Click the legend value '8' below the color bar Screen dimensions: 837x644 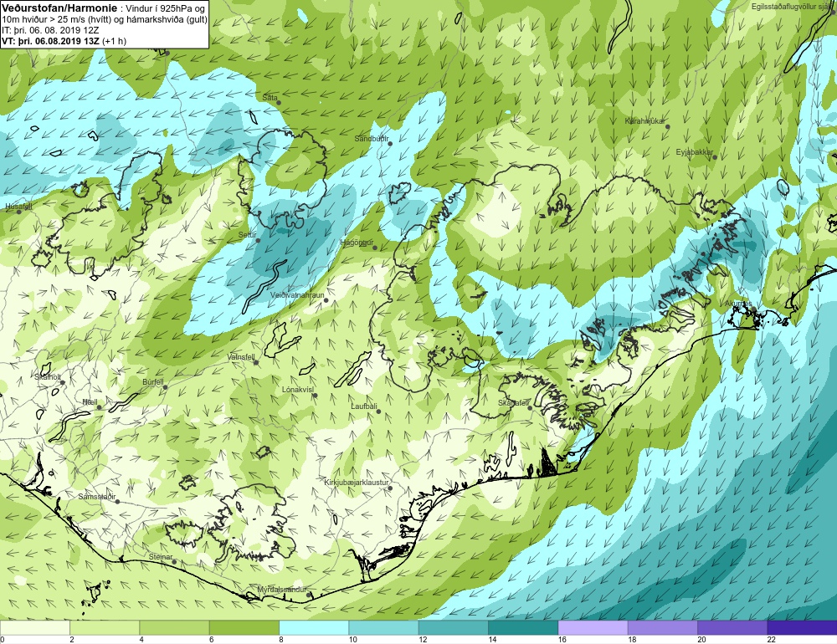click(282, 640)
